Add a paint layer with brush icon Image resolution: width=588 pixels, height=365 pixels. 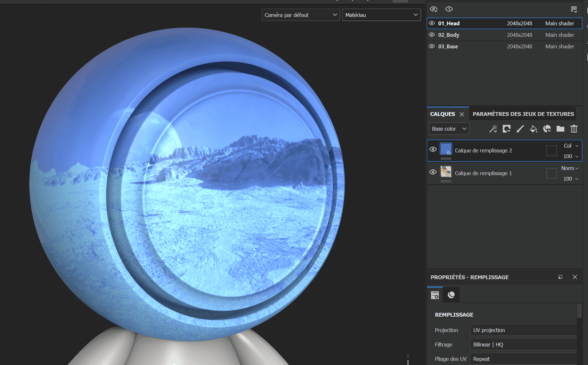[x=520, y=129]
